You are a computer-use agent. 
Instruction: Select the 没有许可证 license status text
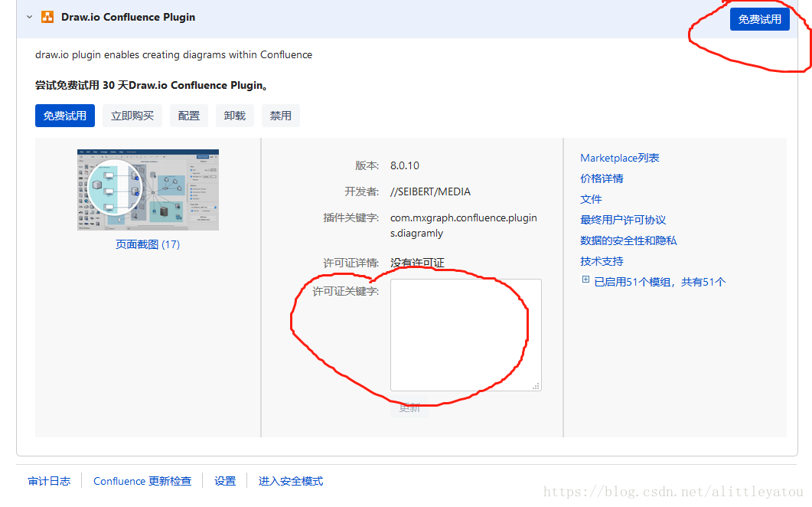tap(417, 263)
